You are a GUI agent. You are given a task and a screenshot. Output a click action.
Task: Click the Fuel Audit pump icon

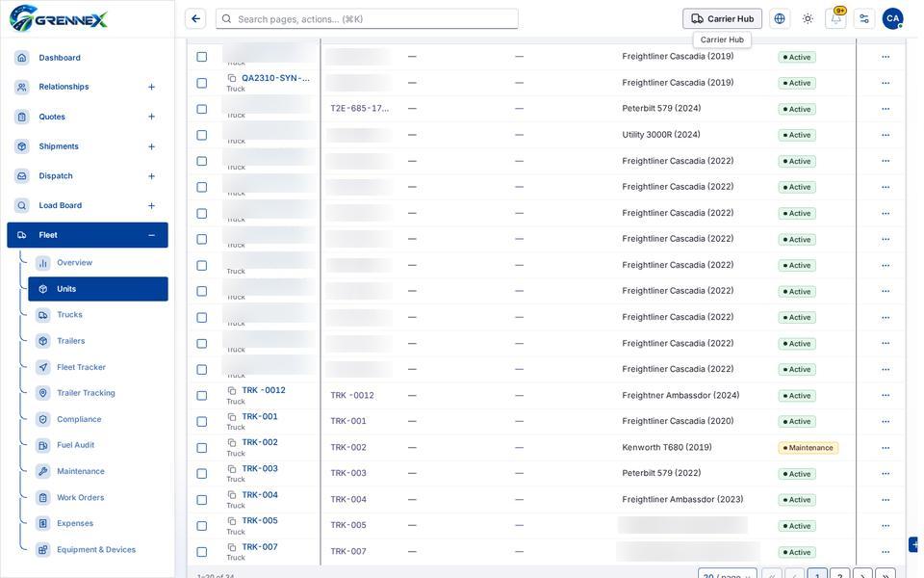43,445
